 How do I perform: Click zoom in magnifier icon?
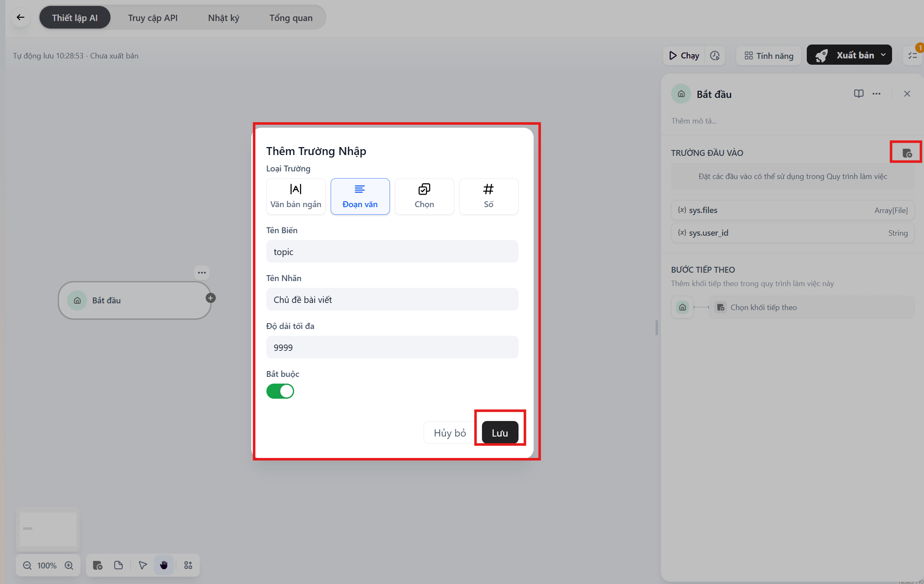coord(69,565)
